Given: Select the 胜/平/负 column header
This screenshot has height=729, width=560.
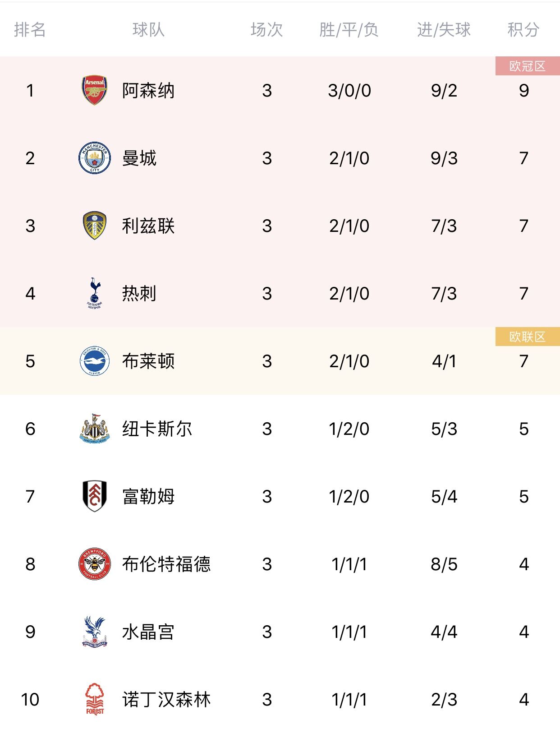Looking at the screenshot, I should pyautogui.click(x=349, y=30).
